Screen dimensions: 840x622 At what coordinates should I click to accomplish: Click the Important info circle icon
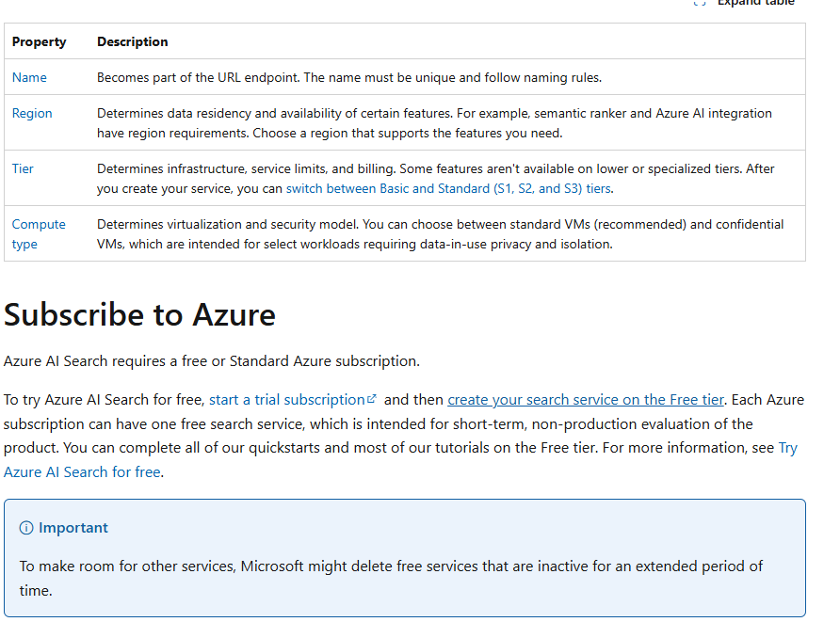coord(26,528)
